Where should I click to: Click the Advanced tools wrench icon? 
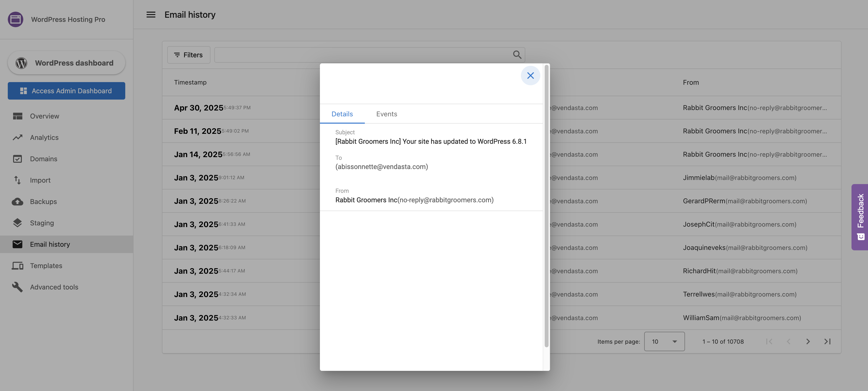(x=17, y=287)
